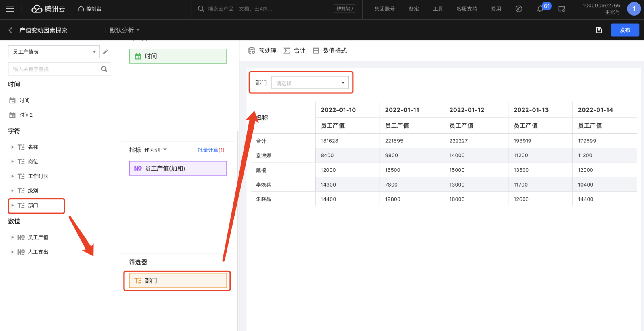Screen dimensions: 644x331
Task: Select the 李焕兵 row name cell
Action: click(264, 185)
